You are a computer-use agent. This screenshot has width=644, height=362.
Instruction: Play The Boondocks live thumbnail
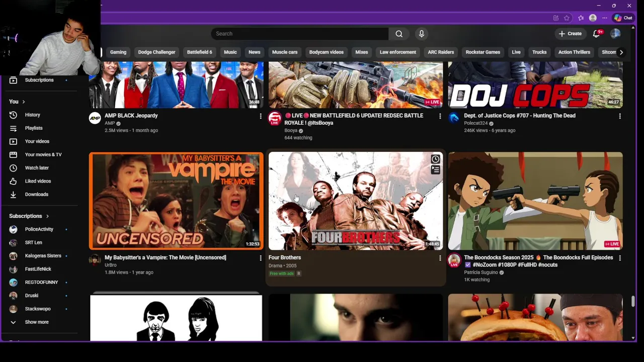point(535,201)
